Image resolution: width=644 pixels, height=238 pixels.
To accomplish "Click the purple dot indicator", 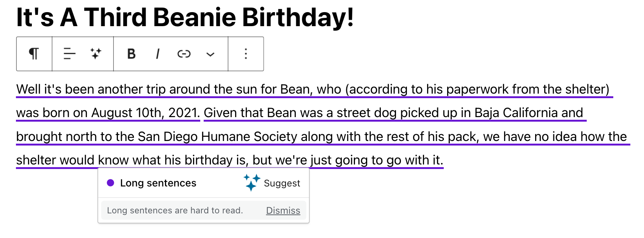I will pos(110,183).
